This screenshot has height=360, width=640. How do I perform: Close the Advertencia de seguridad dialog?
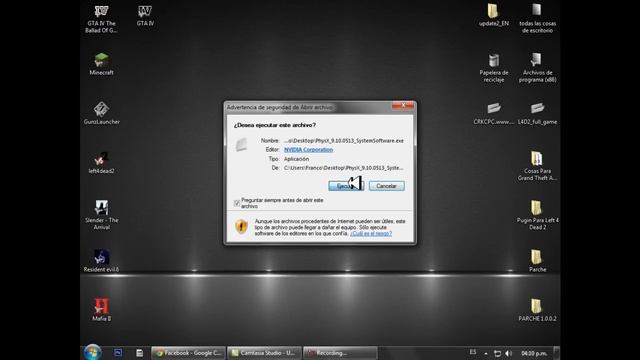403,106
